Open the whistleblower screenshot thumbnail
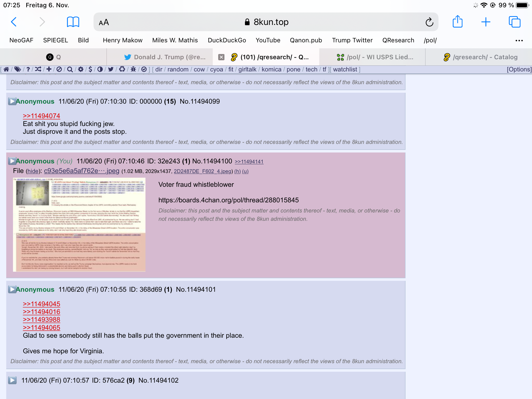The image size is (532, 399). point(79,225)
